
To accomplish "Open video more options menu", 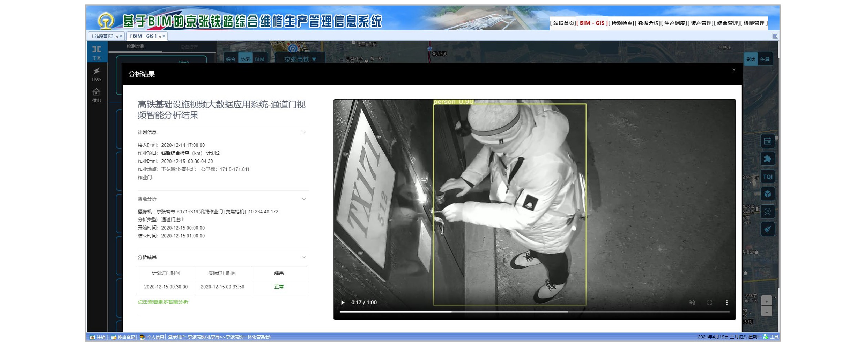I will [x=727, y=303].
